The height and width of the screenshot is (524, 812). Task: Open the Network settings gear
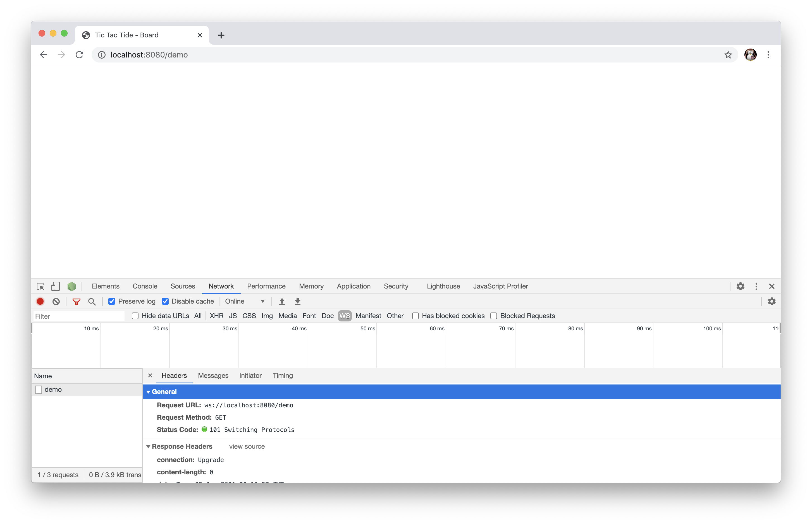click(772, 301)
